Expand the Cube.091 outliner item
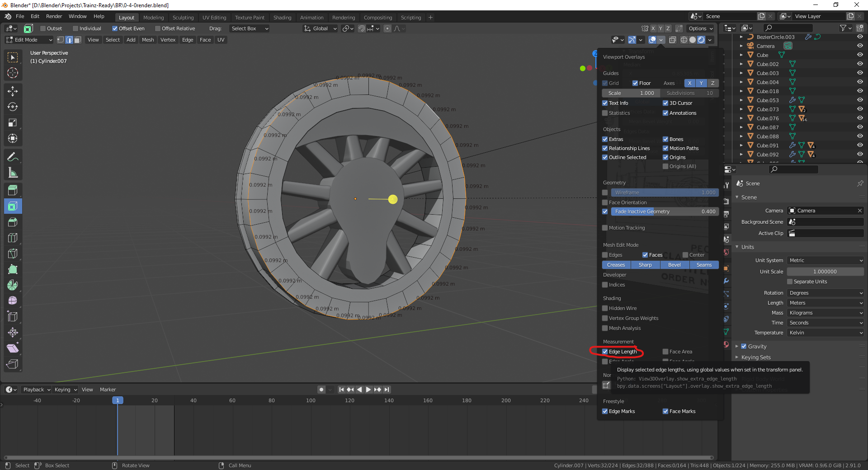Screen dimensions: 868x470 [741, 146]
